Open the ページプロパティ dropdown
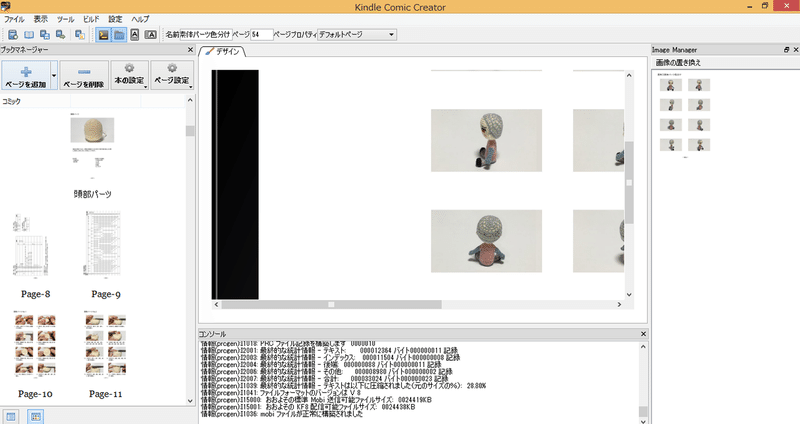 coord(357,35)
